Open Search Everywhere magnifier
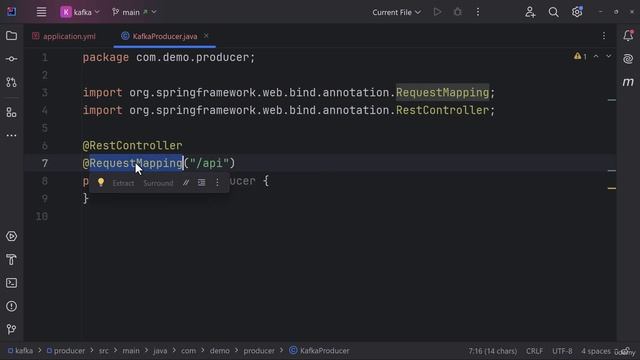 click(553, 12)
